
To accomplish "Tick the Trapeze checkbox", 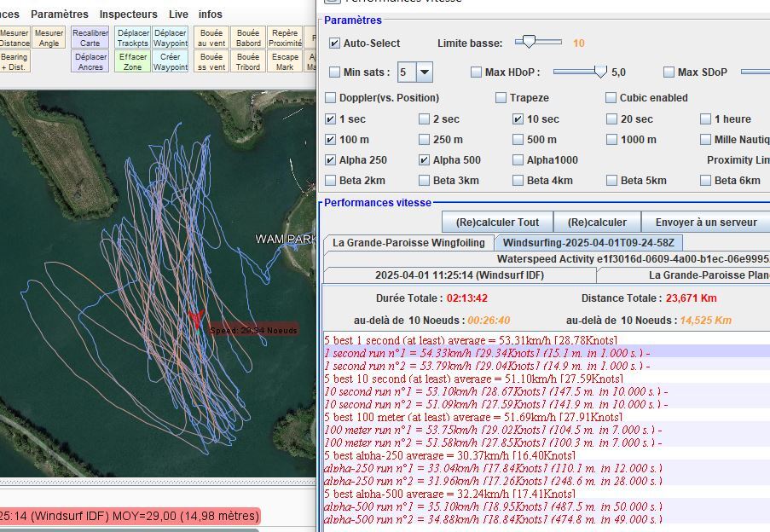I will tap(501, 98).
